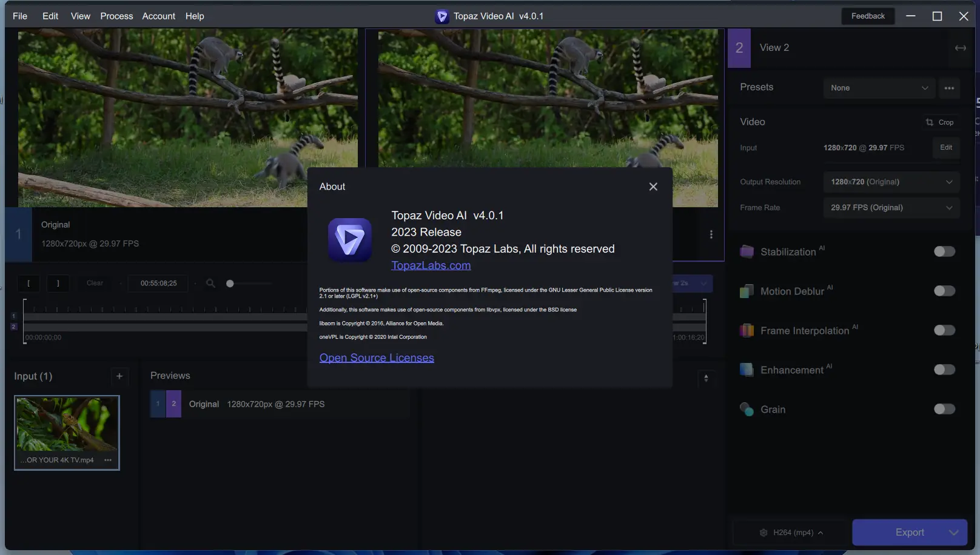Click the Enhancement icon
The height and width of the screenshot is (555, 980).
tap(747, 370)
